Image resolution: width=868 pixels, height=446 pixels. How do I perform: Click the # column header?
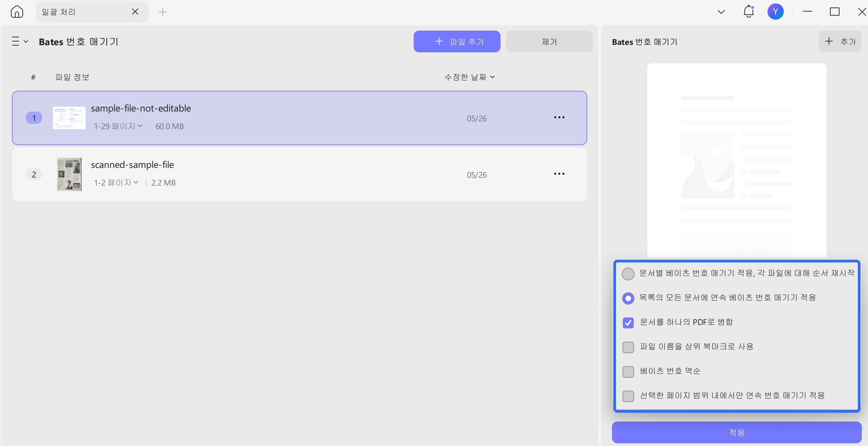click(33, 77)
